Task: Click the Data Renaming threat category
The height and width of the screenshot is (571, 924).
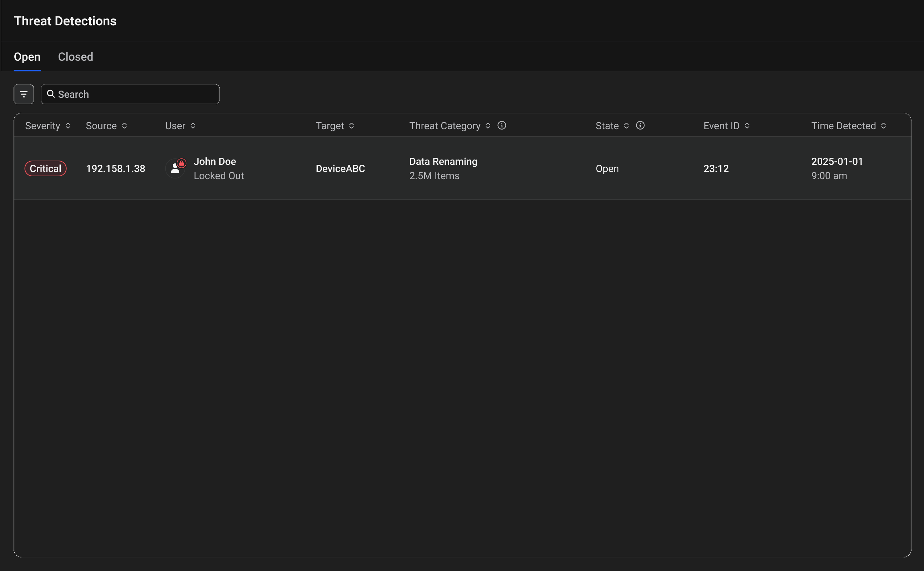Action: 443,162
